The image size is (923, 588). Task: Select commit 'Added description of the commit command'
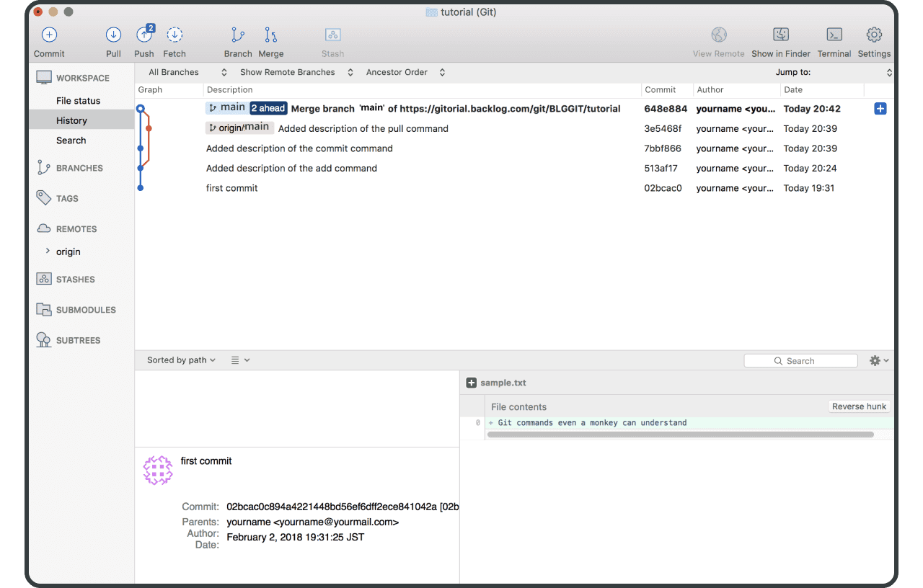coord(514,148)
